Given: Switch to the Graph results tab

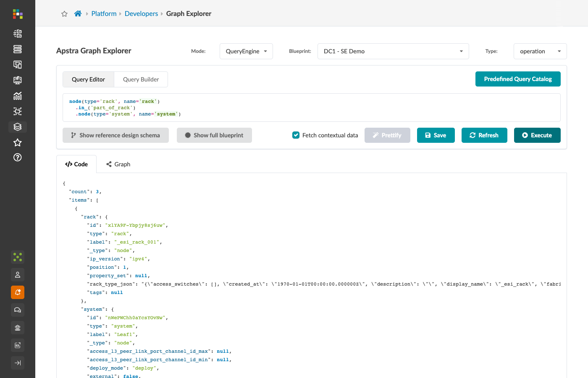Looking at the screenshot, I should pos(118,164).
